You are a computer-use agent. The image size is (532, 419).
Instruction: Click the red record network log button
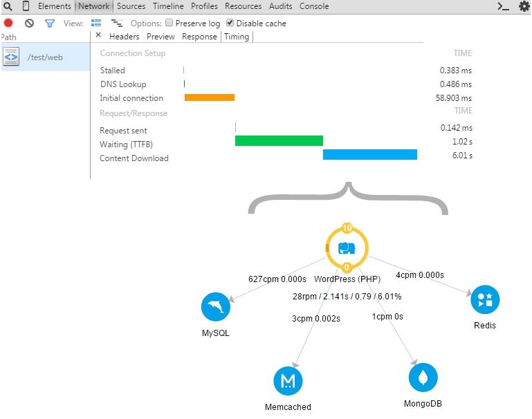(x=8, y=23)
